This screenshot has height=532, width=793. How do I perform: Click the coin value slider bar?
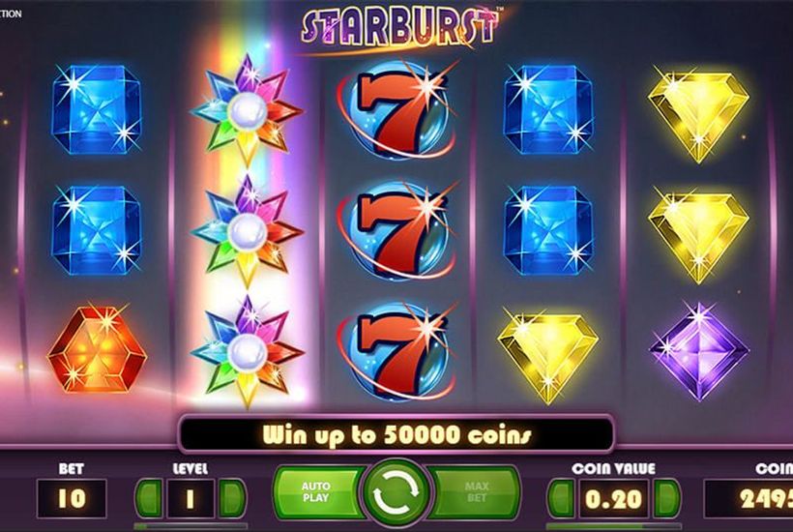tap(614, 526)
